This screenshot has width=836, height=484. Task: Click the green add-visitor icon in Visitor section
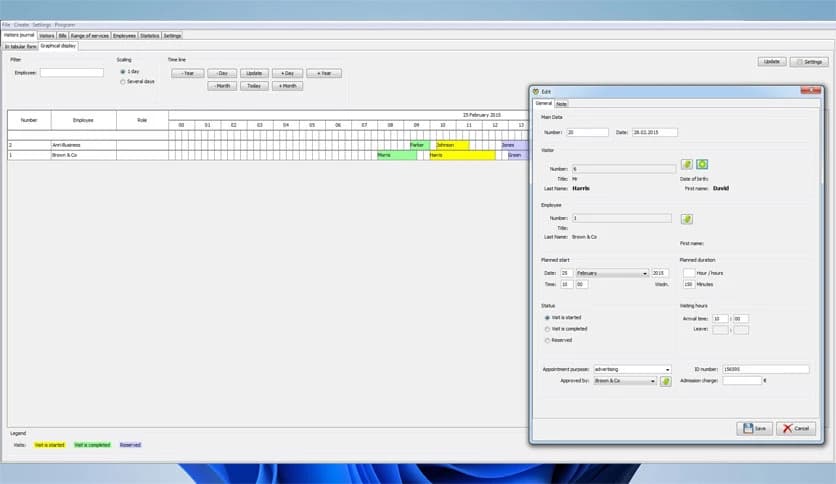click(703, 164)
